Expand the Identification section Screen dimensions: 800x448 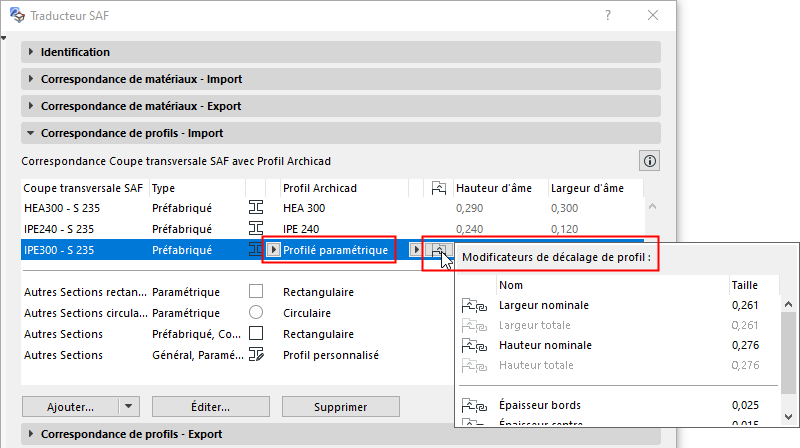pyautogui.click(x=341, y=52)
